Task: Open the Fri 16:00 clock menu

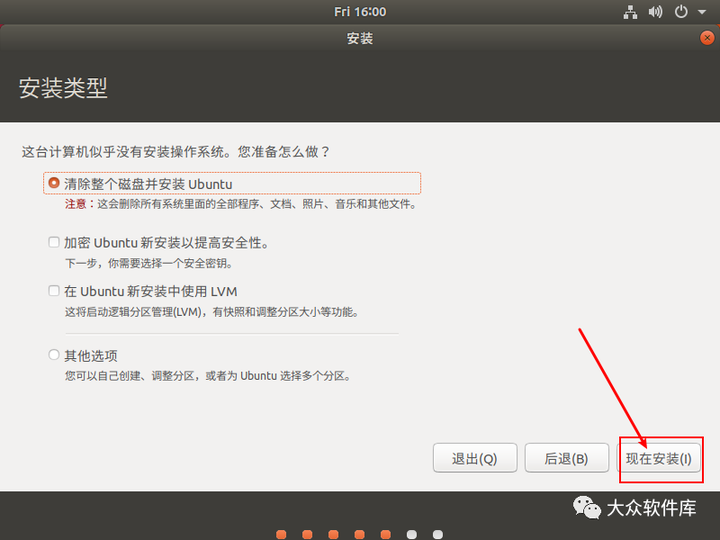Action: [x=360, y=12]
